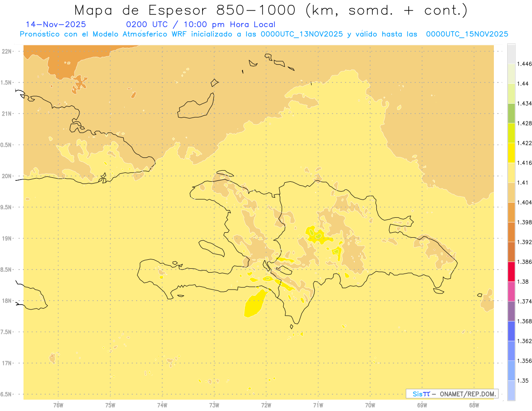Click the '76W' longitude label
Viewport: 532px width, 411px height.
(x=58, y=405)
